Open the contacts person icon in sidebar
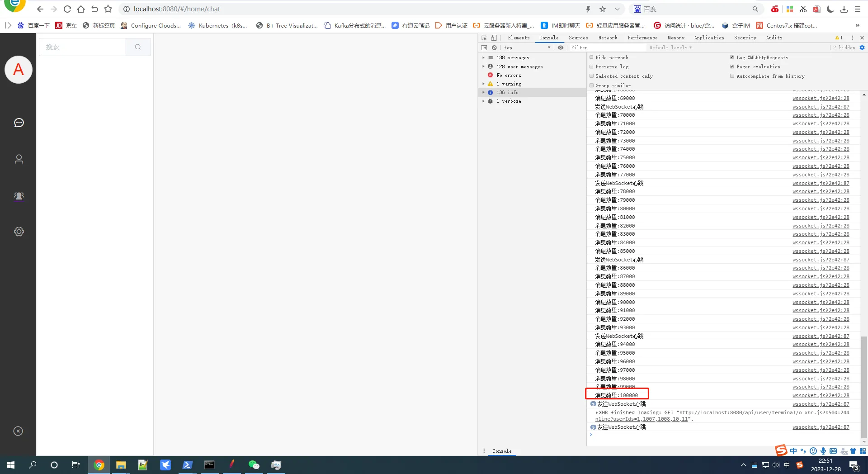 click(19, 159)
